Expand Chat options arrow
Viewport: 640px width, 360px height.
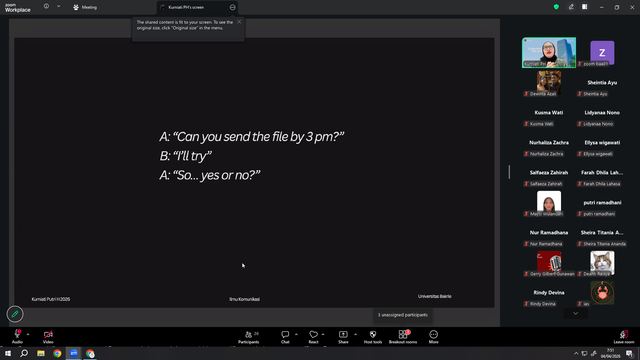(296, 334)
